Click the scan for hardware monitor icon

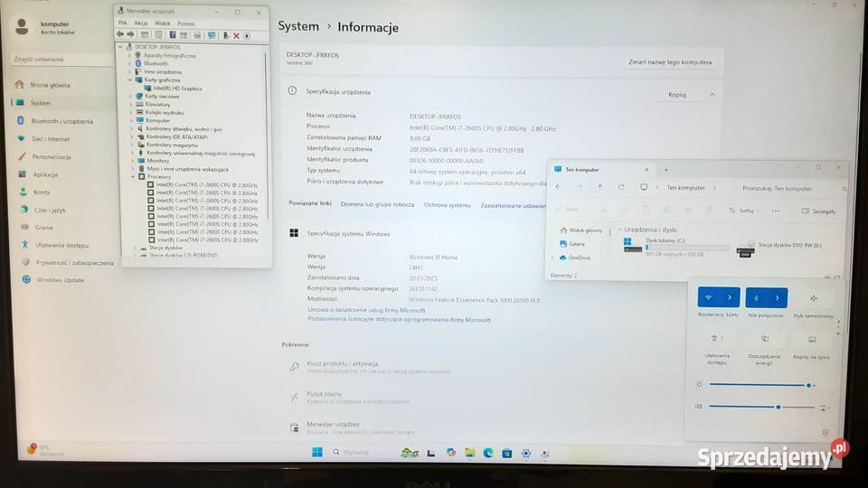tap(212, 35)
